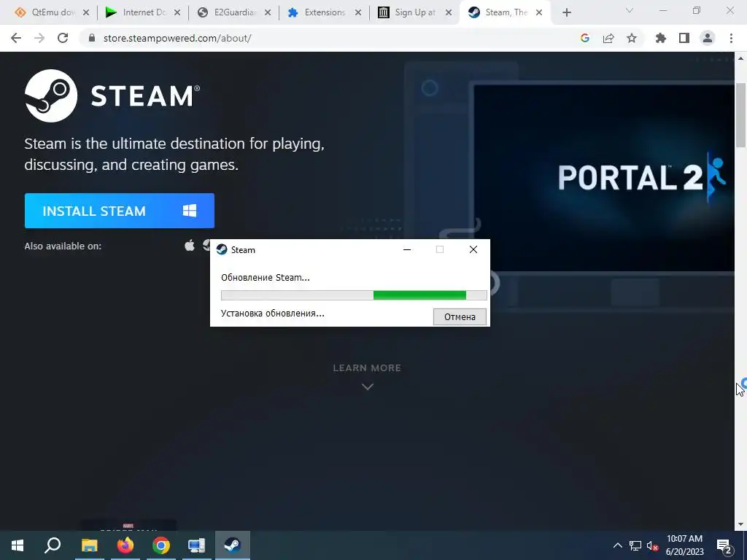Click the Steam taskbar icon
Viewport: 747px width, 560px height.
[x=233, y=545]
